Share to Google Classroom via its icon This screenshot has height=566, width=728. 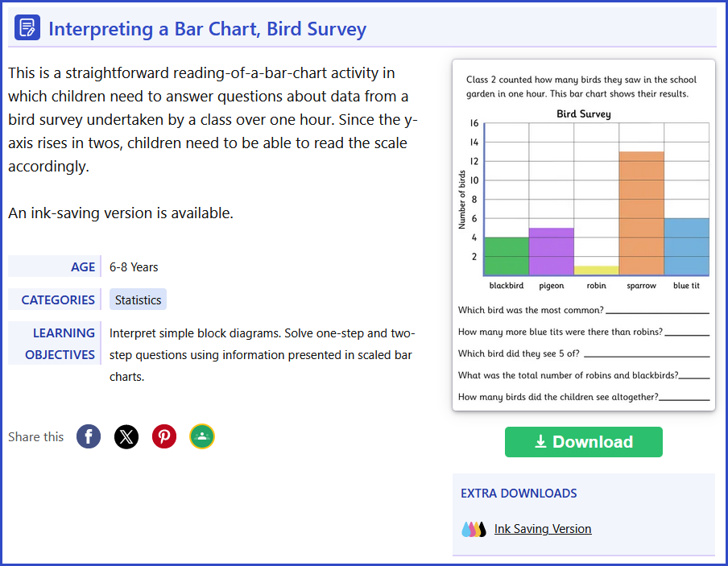[x=201, y=436]
